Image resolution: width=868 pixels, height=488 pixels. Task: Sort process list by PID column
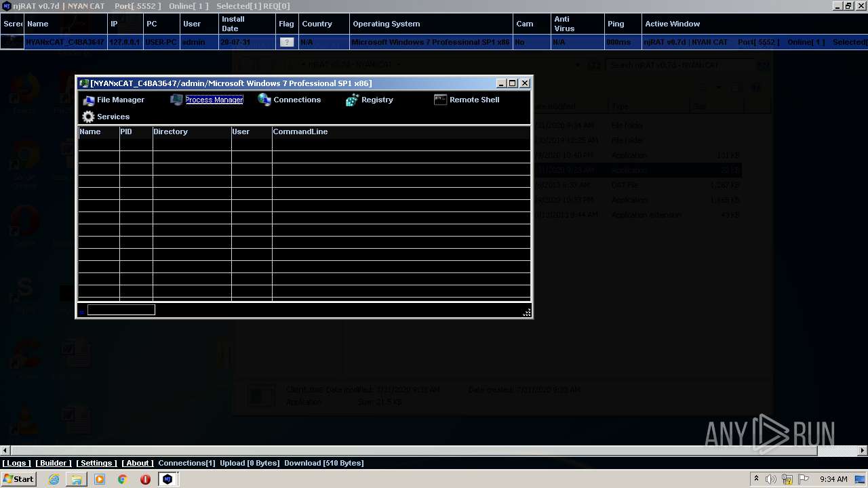click(136, 131)
